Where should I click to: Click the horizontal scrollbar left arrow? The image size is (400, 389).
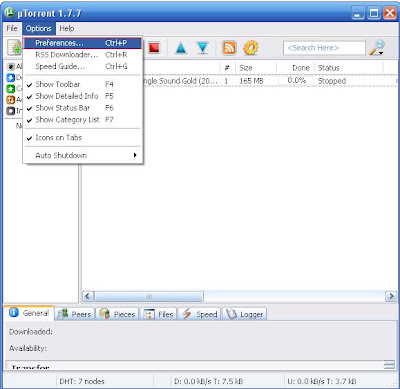click(x=88, y=296)
